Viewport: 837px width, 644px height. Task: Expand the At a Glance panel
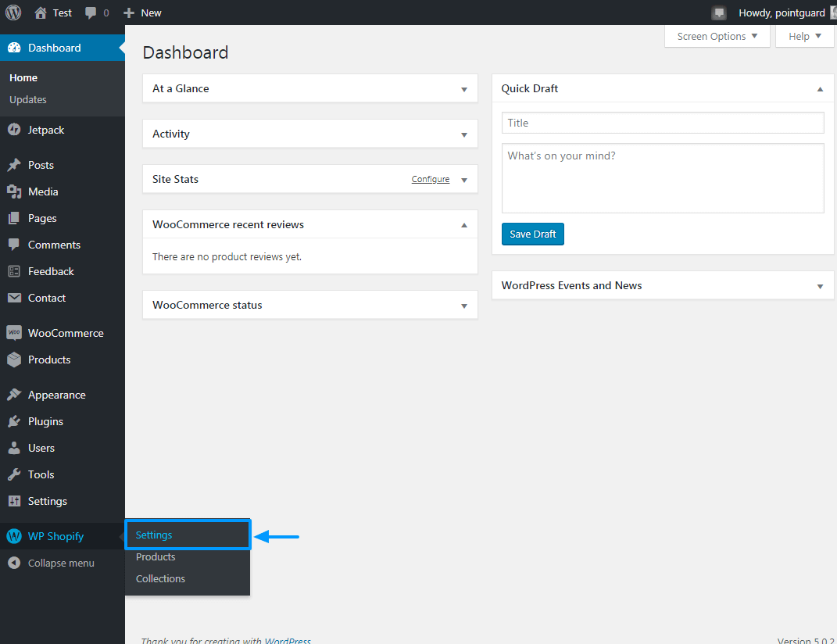(464, 89)
